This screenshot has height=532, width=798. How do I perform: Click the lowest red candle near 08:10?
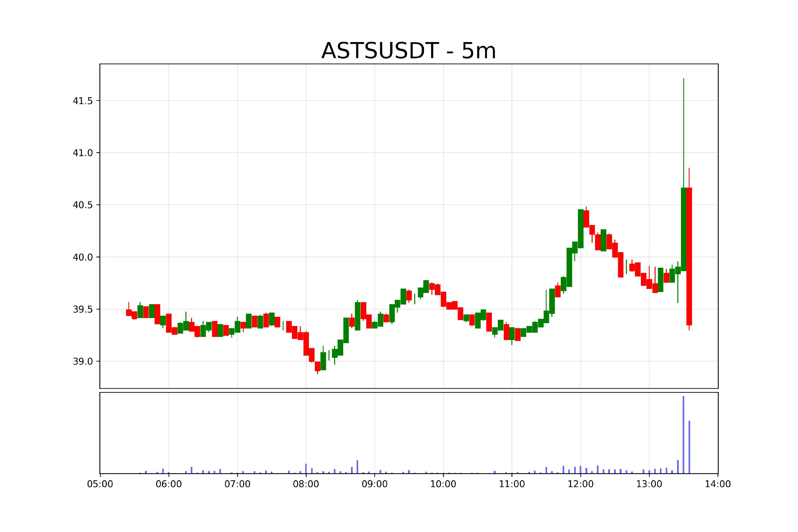pyautogui.click(x=317, y=367)
